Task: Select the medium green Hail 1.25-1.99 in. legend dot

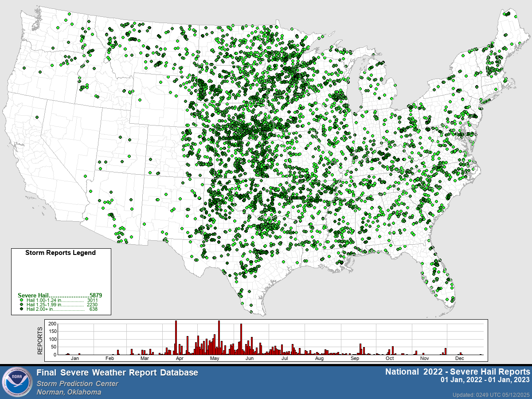Action: click(21, 305)
